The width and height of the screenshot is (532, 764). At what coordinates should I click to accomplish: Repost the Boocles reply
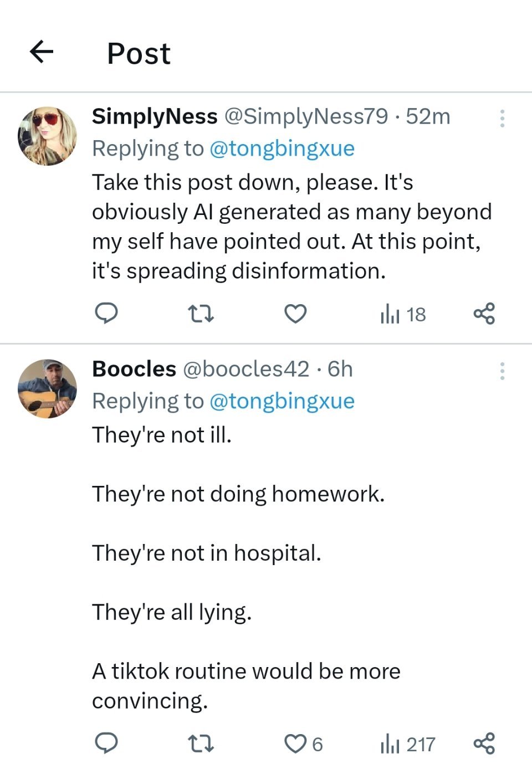point(201,744)
